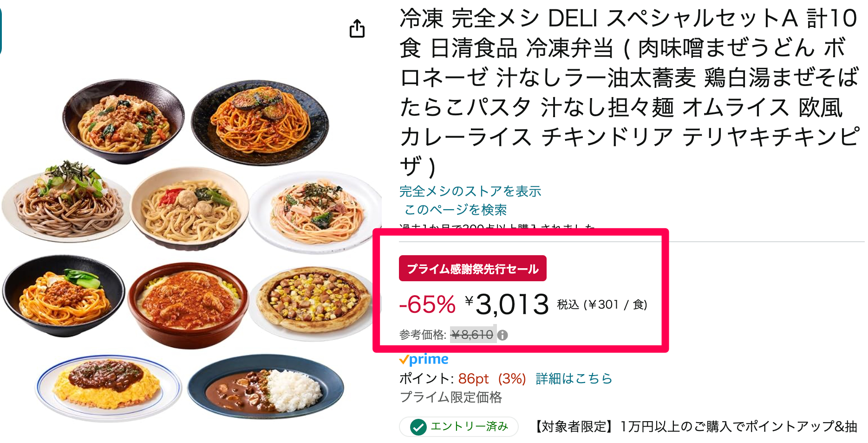This screenshot has height=443, width=868.
Task: Click the bolognese pasta with eggplant image
Action: tap(260, 122)
